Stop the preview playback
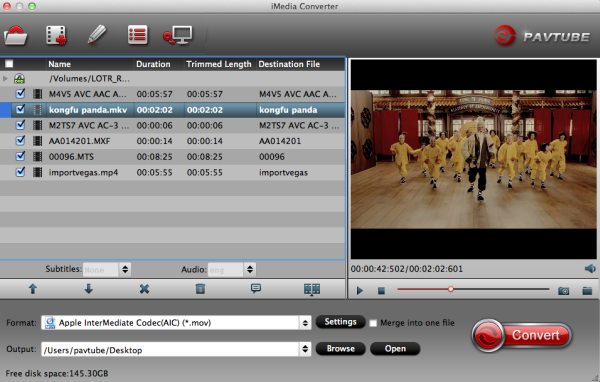 [x=381, y=291]
